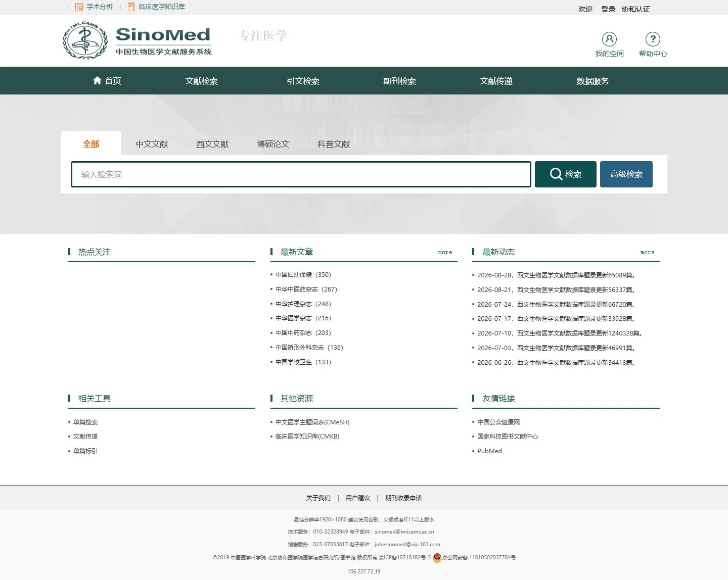
Task: Click the 热点关注 section heading
Action: [95, 252]
